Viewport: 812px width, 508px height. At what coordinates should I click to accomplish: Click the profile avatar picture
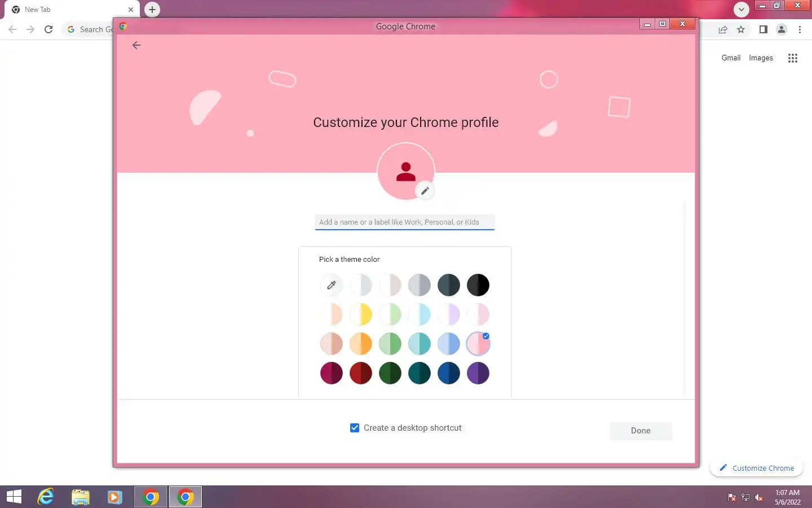click(406, 171)
